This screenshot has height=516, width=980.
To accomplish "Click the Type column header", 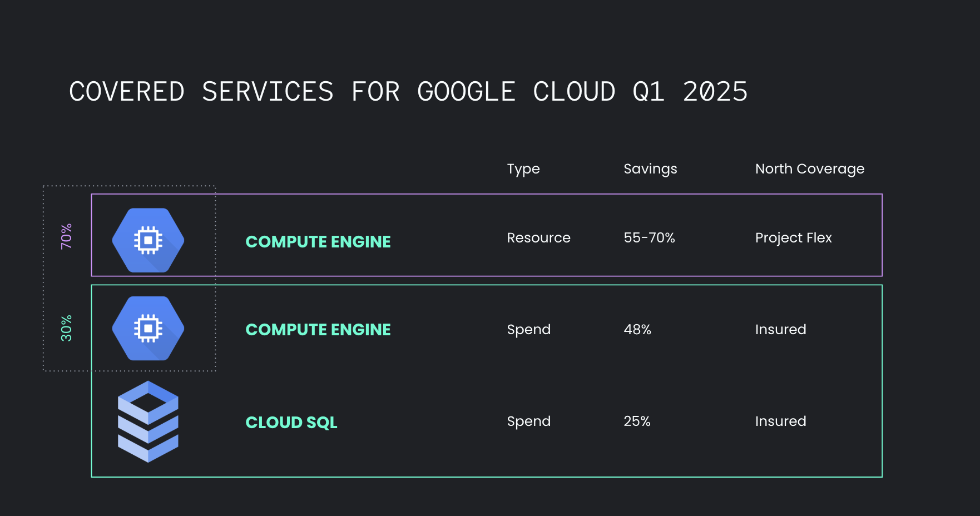I will (523, 169).
